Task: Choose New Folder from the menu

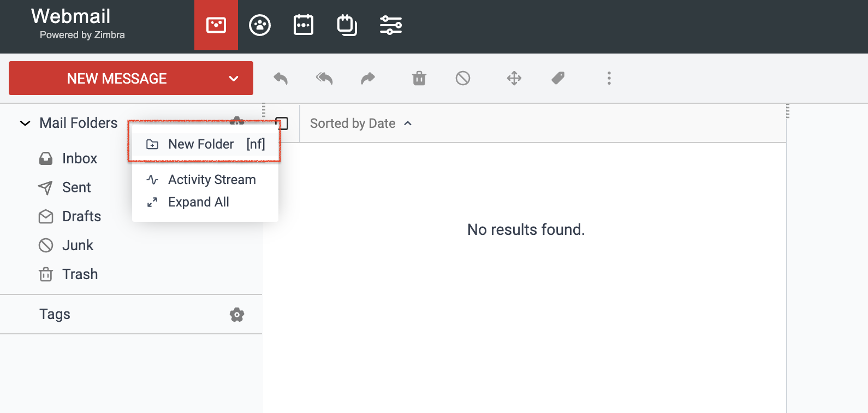Action: point(205,144)
